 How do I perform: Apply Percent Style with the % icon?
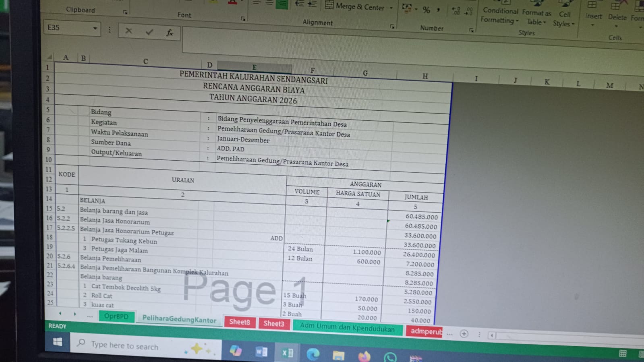click(426, 10)
